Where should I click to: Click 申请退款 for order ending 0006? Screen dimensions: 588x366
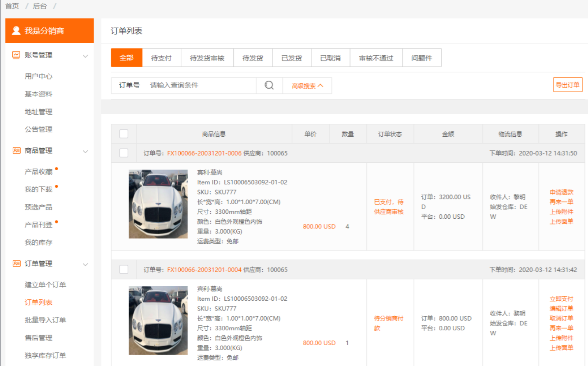point(562,192)
